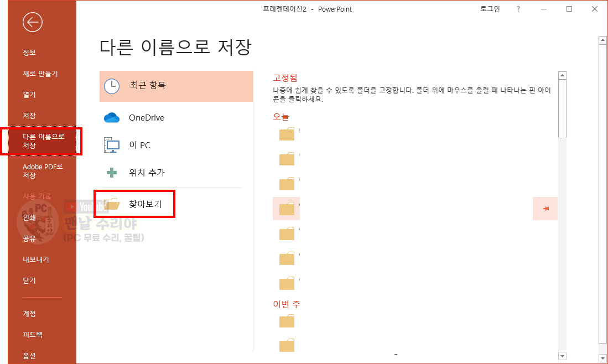
Task: Choose Adobe PDF로 저장
Action: [x=43, y=171]
